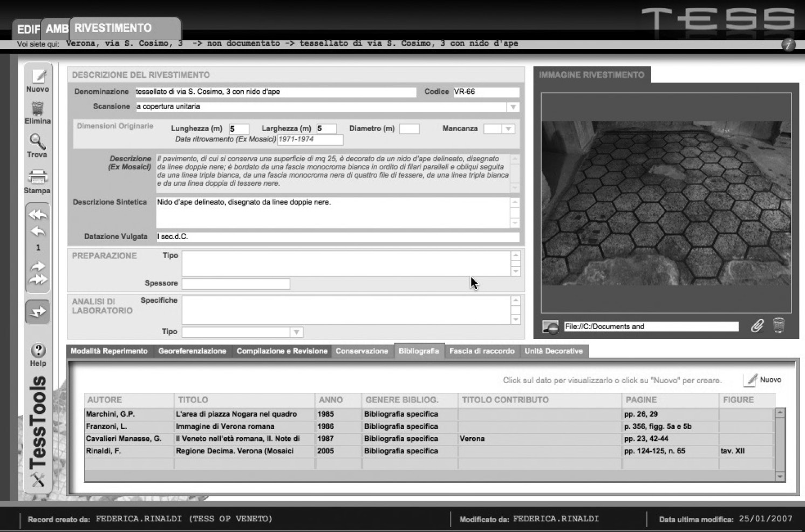Click the Diametro (m) field
The image size is (805, 532).
click(409, 129)
